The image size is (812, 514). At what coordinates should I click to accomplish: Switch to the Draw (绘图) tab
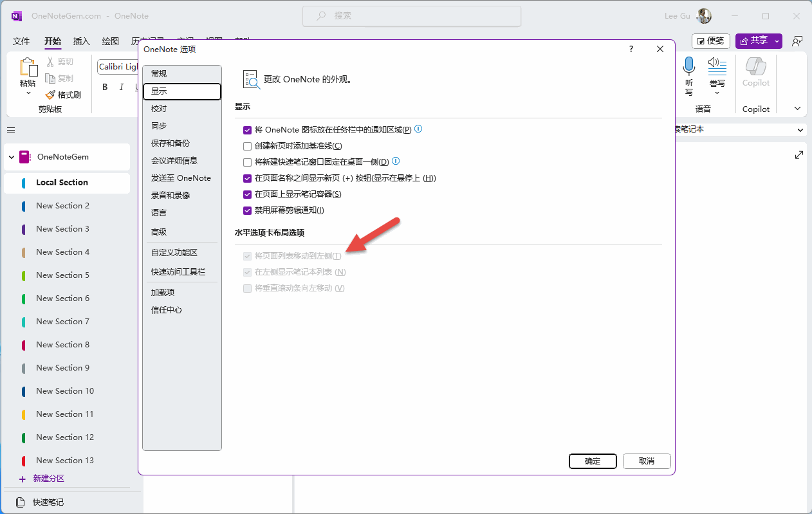(x=111, y=41)
